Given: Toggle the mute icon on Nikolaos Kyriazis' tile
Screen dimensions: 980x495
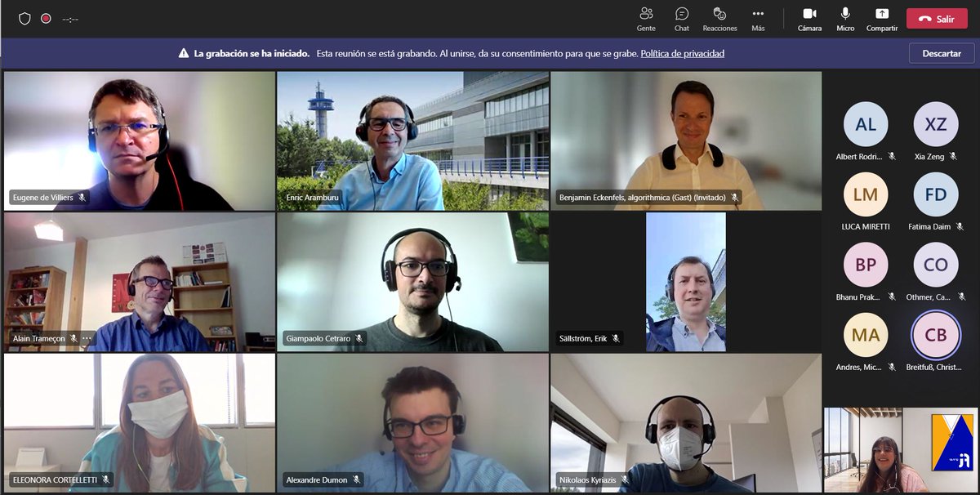Looking at the screenshot, I should click(623, 479).
